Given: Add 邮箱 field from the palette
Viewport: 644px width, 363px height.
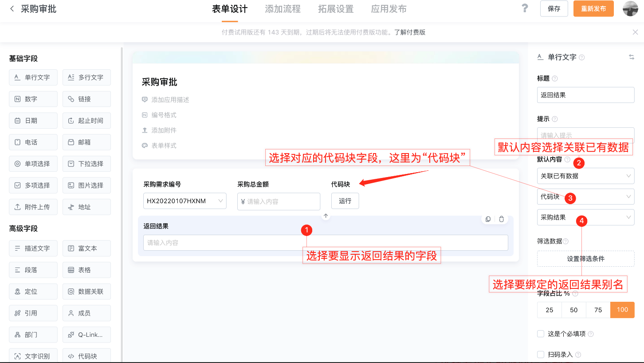Looking at the screenshot, I should [x=86, y=142].
